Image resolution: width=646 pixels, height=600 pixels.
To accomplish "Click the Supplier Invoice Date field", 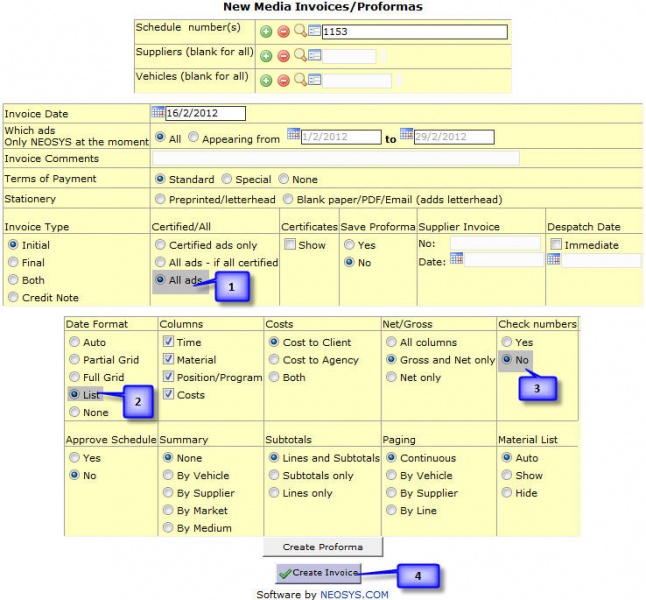I will coord(504,260).
